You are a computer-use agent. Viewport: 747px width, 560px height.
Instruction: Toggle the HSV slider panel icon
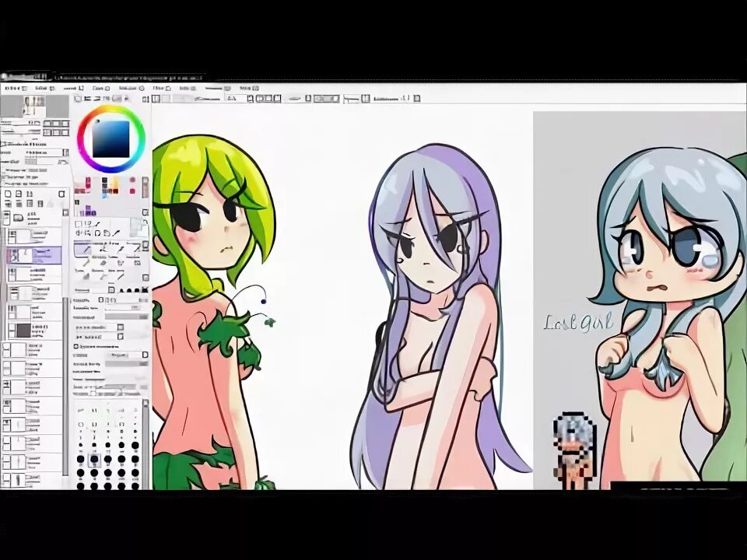coord(98,99)
